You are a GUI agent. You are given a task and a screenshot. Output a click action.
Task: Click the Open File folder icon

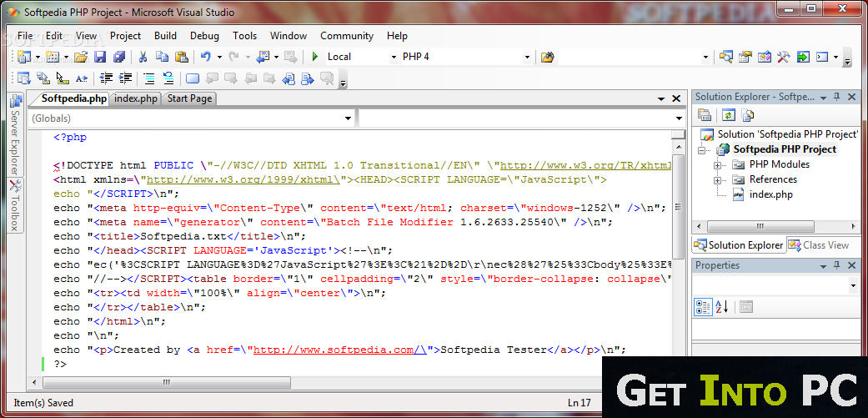tap(82, 57)
